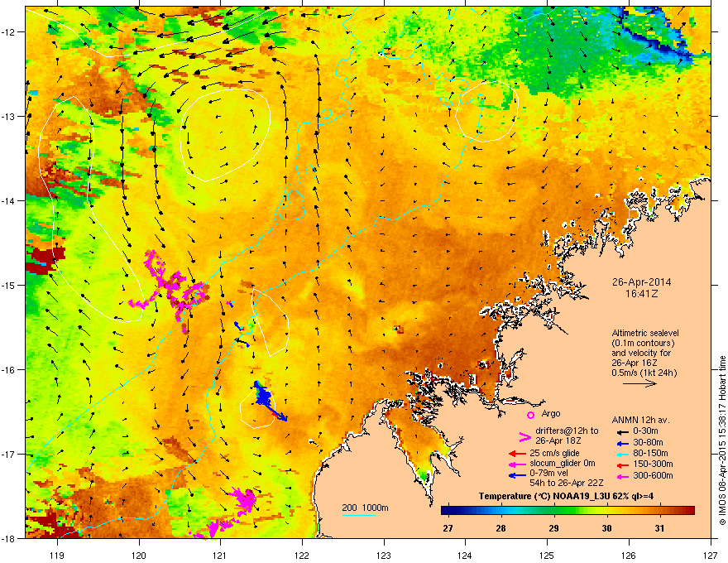Click the date text 26-Apr-2014
This screenshot has width=728, height=563.
click(641, 282)
